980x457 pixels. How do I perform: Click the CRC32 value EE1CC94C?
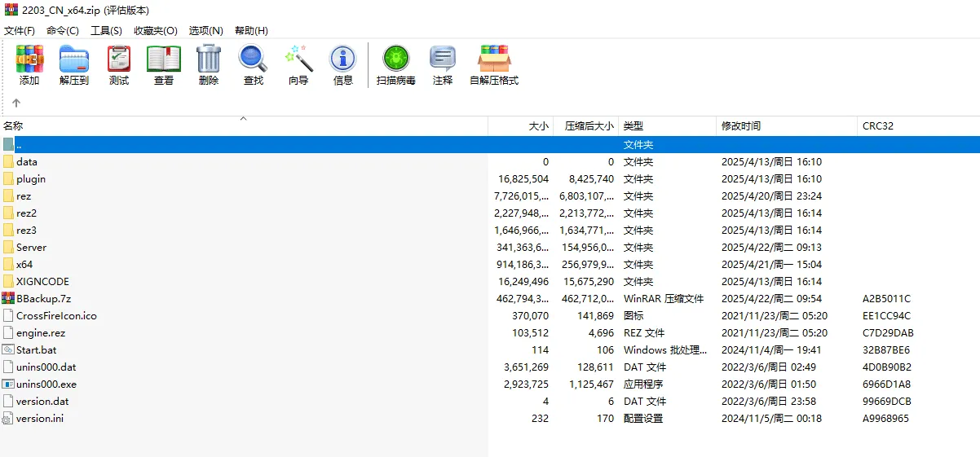[886, 315]
